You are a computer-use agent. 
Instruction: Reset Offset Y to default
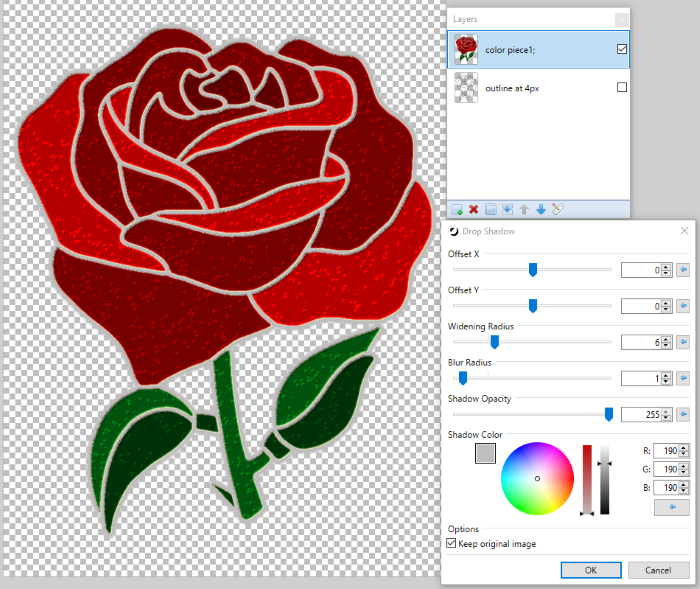(683, 306)
